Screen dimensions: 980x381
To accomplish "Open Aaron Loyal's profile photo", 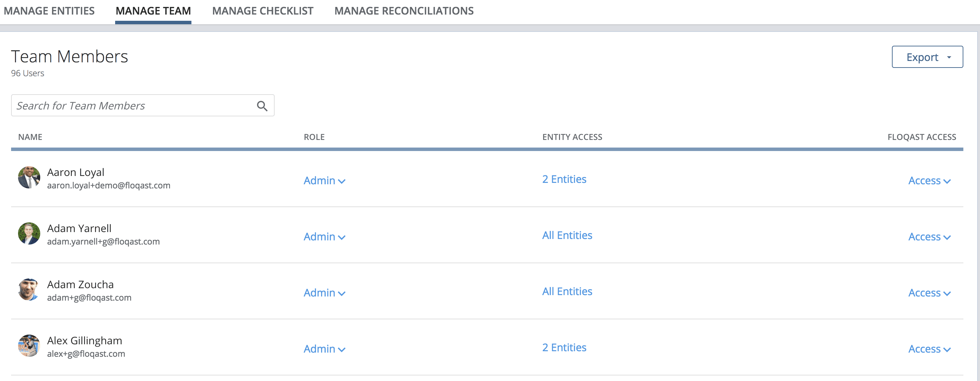I will click(x=29, y=177).
